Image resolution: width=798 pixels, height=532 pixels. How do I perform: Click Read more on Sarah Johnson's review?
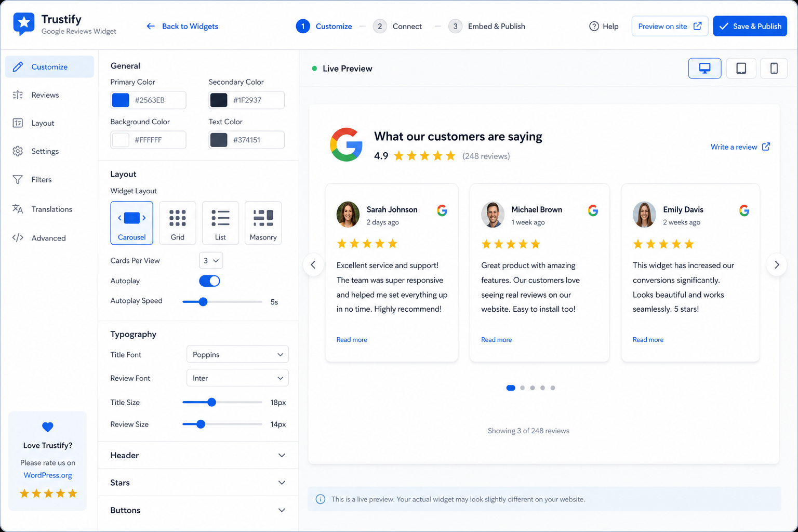pos(352,340)
